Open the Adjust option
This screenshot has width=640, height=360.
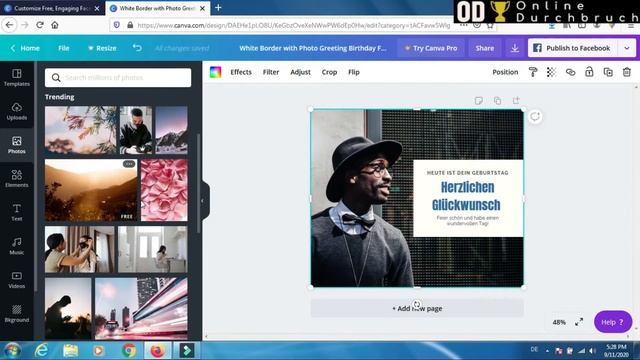pyautogui.click(x=300, y=72)
